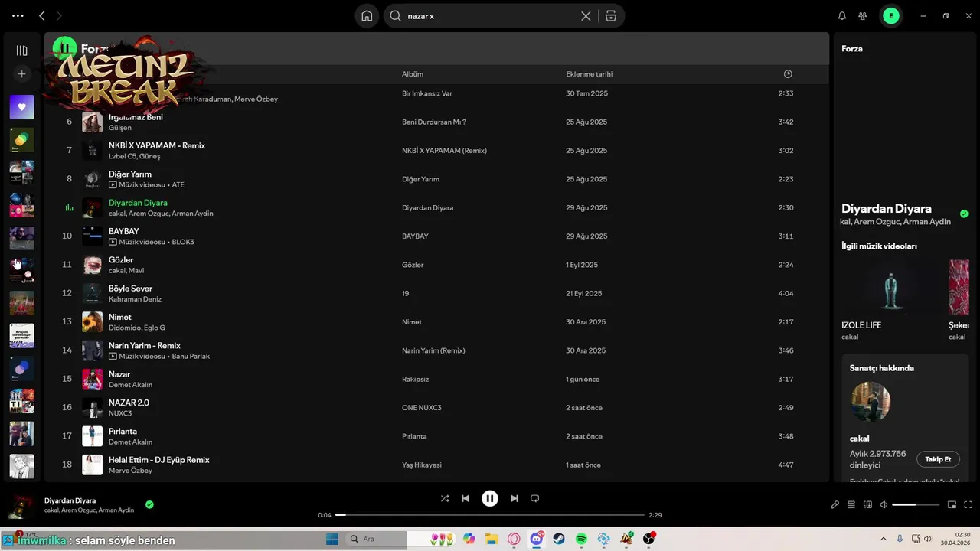Create a new playlist with plus

[21, 74]
